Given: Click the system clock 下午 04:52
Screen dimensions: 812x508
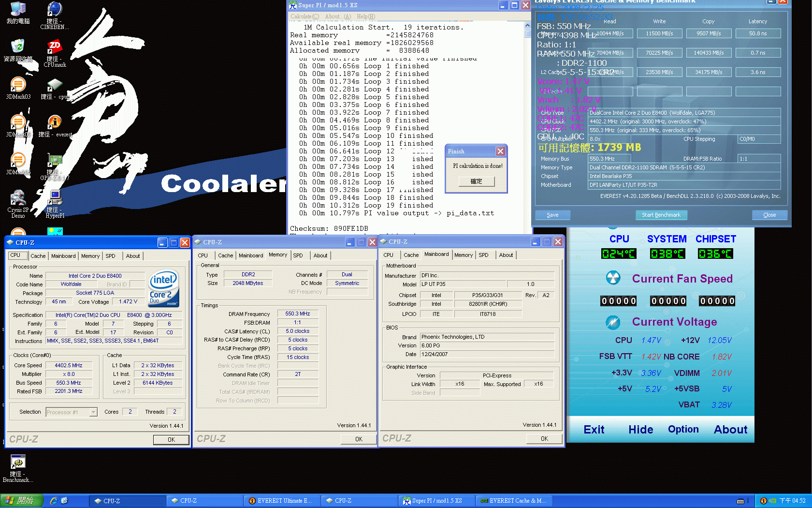Looking at the screenshot, I should point(793,501).
